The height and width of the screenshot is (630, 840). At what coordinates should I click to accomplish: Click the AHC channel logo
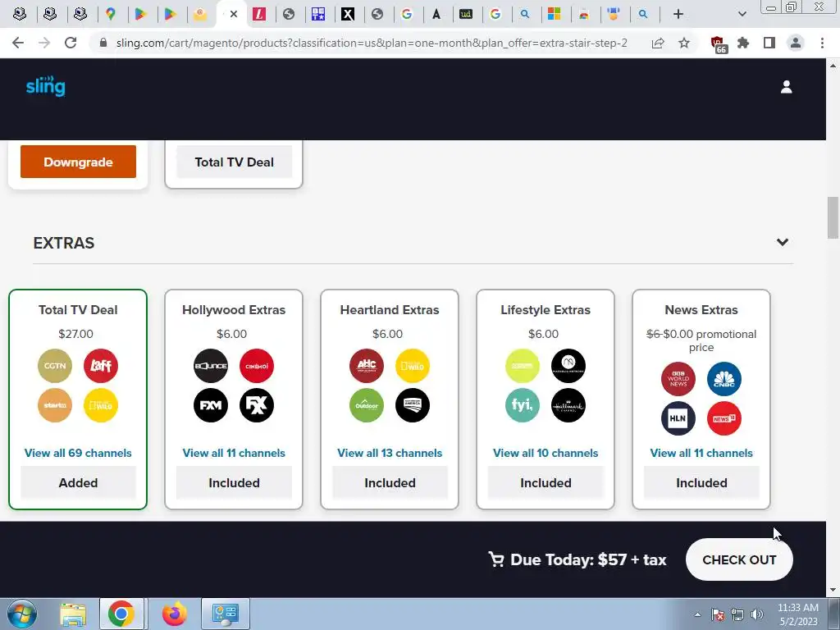tap(367, 366)
